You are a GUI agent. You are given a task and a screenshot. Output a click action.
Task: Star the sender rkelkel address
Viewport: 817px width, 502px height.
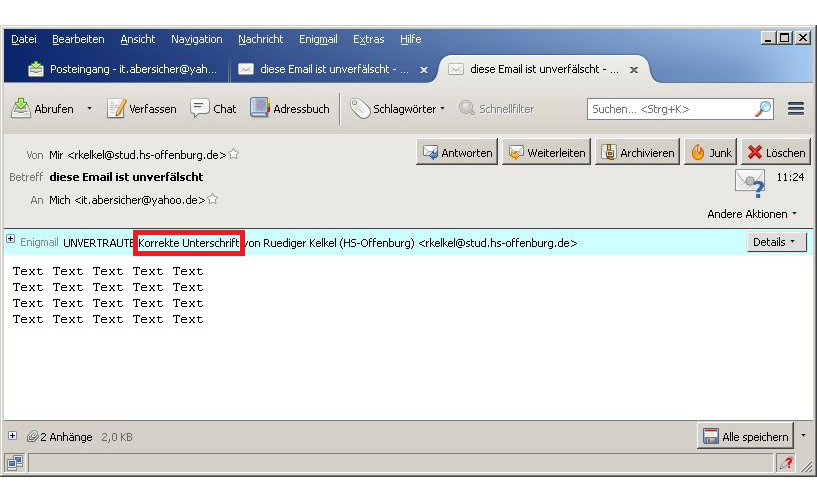[x=234, y=155]
